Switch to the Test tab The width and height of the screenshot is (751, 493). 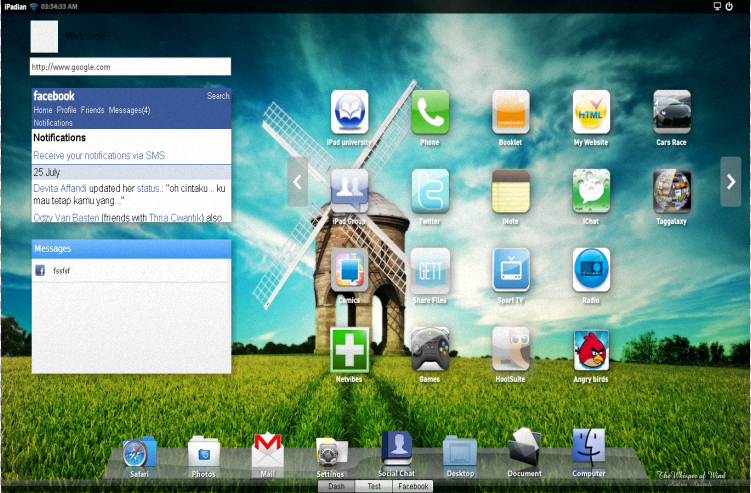click(x=374, y=486)
